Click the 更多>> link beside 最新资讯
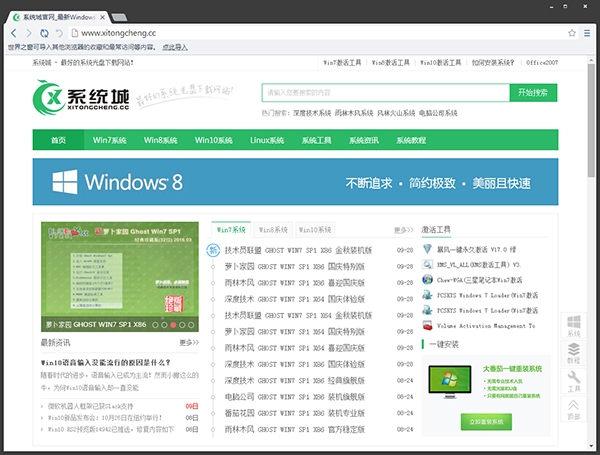The width and height of the screenshot is (600, 455). pos(189,342)
